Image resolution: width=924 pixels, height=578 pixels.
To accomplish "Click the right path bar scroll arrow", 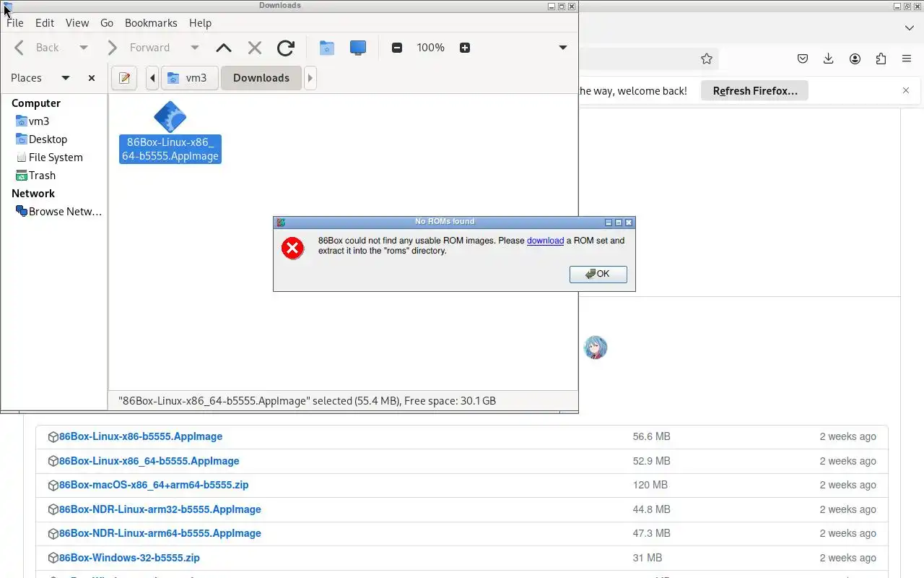I will click(x=310, y=78).
